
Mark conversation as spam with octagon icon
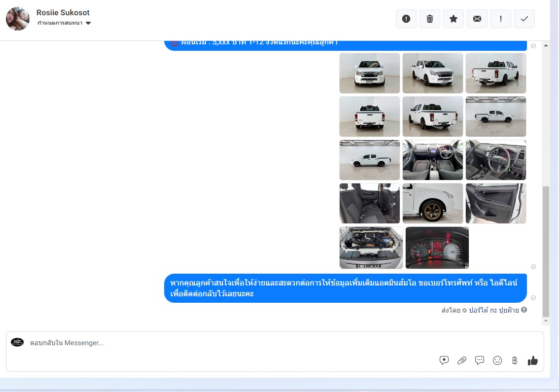click(x=406, y=19)
